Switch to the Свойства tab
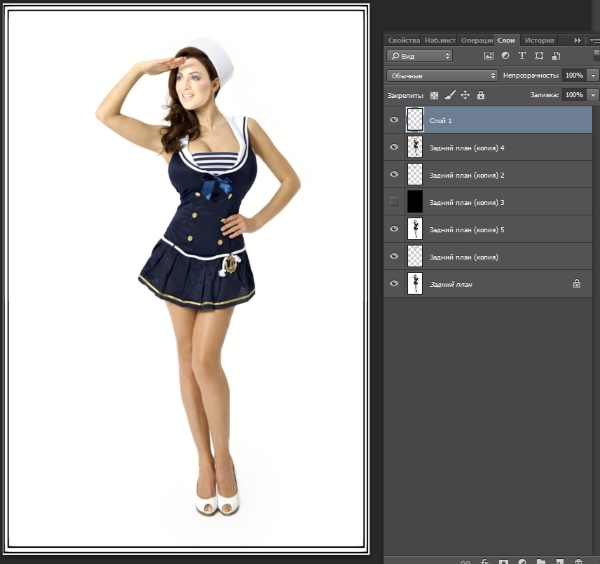 click(x=403, y=40)
